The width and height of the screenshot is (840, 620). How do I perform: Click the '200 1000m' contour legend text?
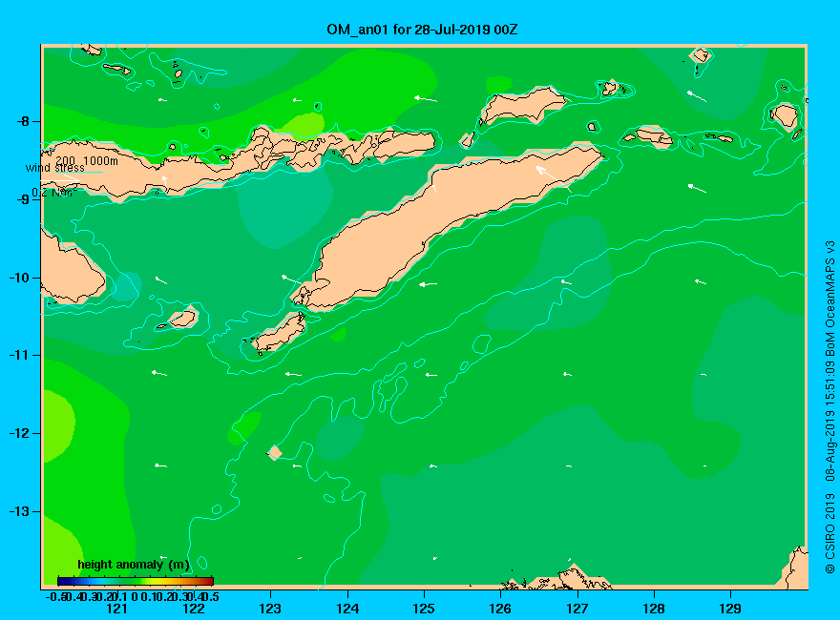(87, 160)
